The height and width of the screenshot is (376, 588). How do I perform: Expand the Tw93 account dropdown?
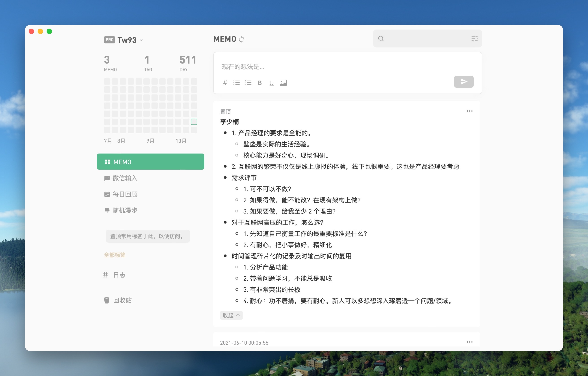[x=141, y=40]
